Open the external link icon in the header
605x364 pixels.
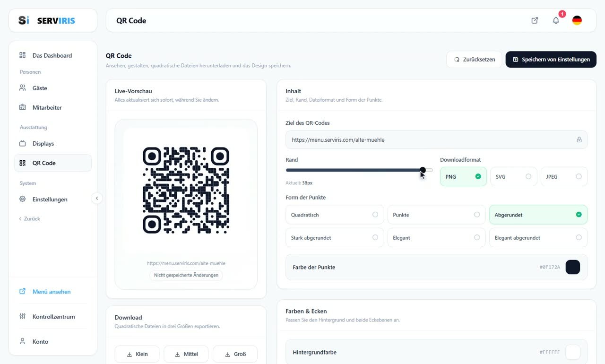[535, 20]
